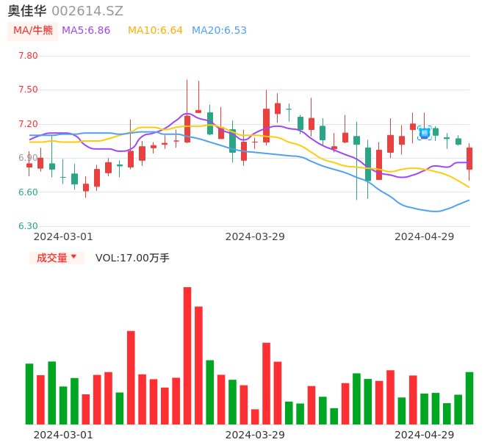Click the first green volume bar on the left
504x445 pixels.
(29, 394)
